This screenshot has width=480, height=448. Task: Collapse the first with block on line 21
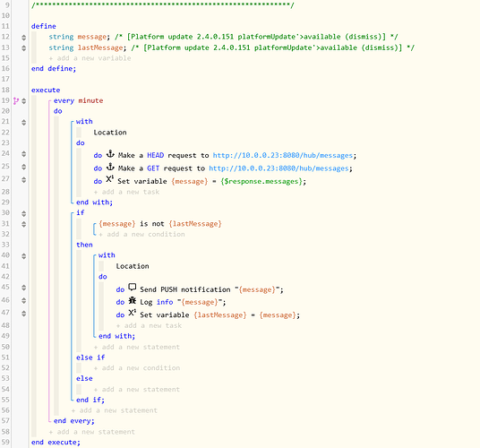[x=24, y=123]
